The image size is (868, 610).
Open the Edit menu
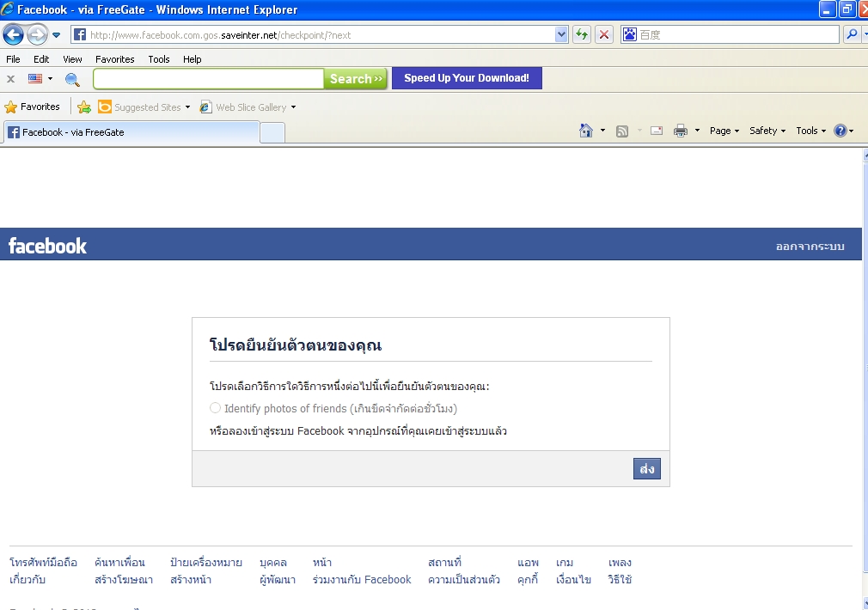[41, 59]
